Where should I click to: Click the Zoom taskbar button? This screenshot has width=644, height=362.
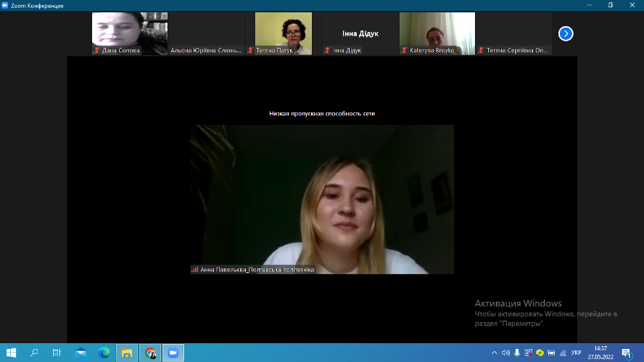tap(173, 353)
